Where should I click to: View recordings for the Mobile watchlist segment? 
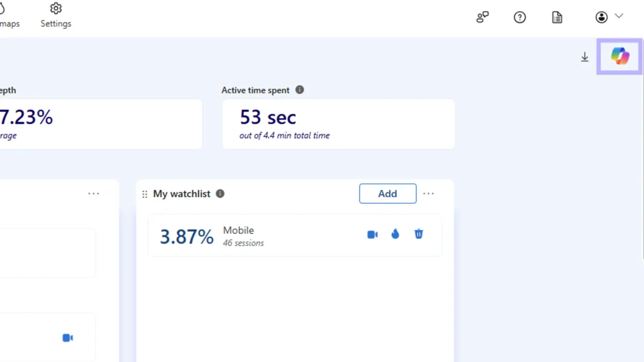pyautogui.click(x=372, y=234)
